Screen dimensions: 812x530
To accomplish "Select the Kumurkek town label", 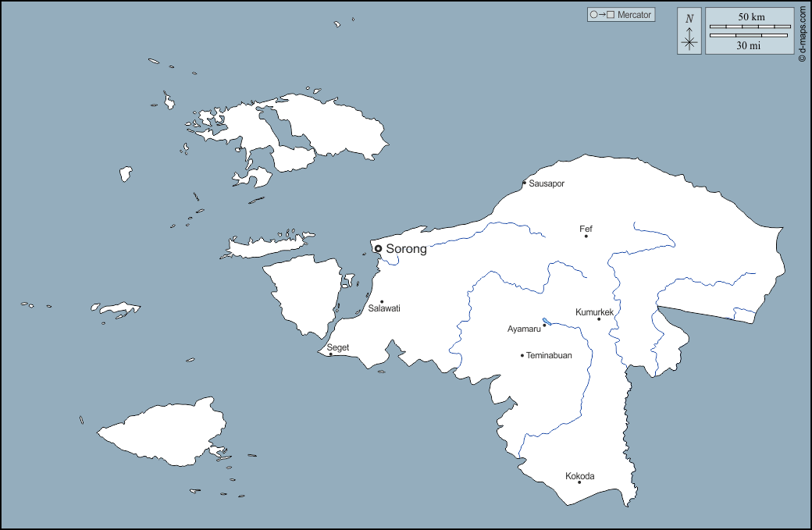I will coord(594,312).
